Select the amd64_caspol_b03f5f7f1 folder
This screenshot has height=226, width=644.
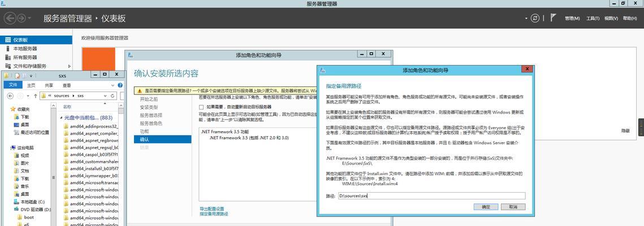click(91, 155)
